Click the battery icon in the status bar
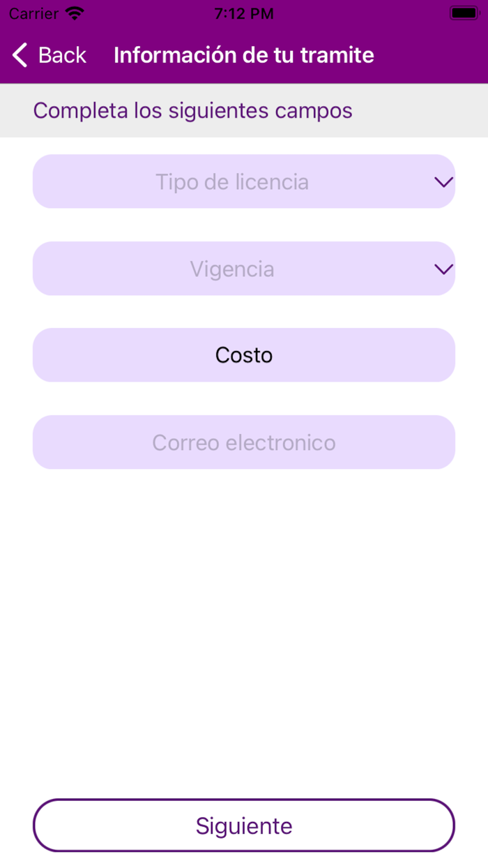This screenshot has height=868, width=488. pyautogui.click(x=463, y=11)
